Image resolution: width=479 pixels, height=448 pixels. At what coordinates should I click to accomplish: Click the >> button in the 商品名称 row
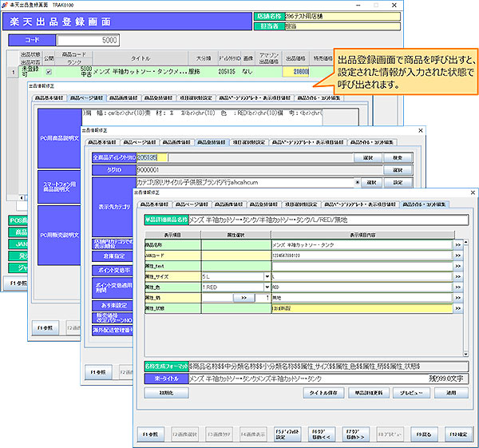pyautogui.click(x=458, y=244)
